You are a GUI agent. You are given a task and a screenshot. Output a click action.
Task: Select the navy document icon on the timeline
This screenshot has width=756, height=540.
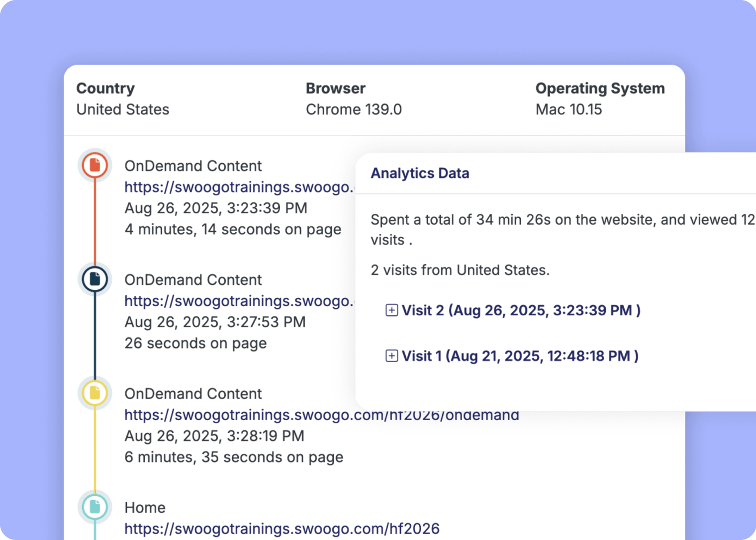pyautogui.click(x=94, y=279)
